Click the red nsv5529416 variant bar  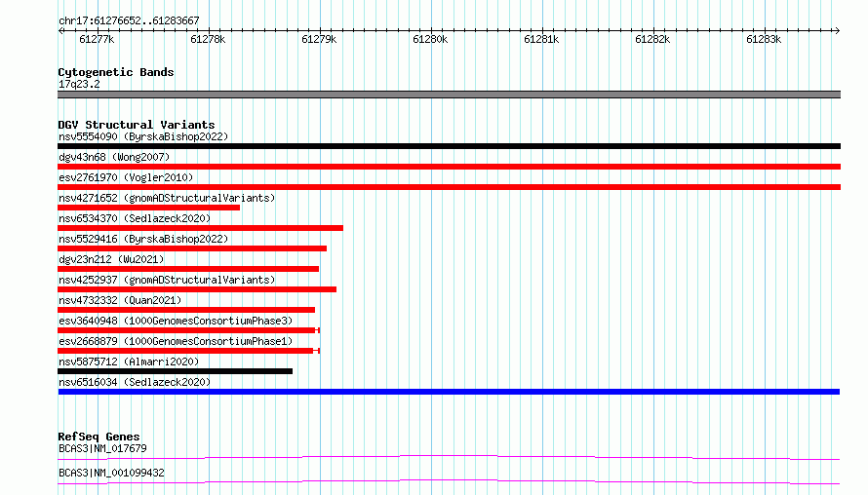(192, 248)
